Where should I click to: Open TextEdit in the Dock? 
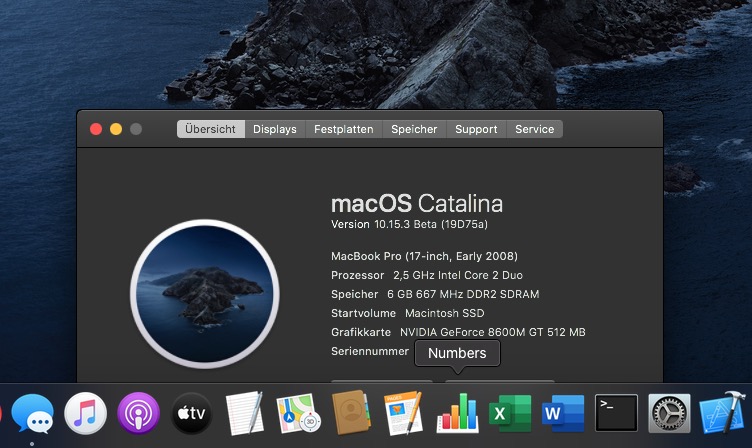pos(245,413)
